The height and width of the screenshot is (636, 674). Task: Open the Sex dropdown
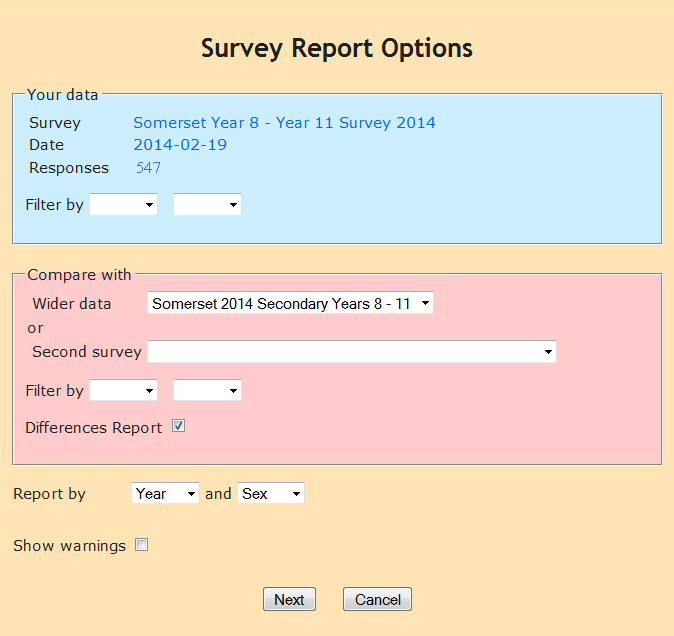click(x=270, y=493)
